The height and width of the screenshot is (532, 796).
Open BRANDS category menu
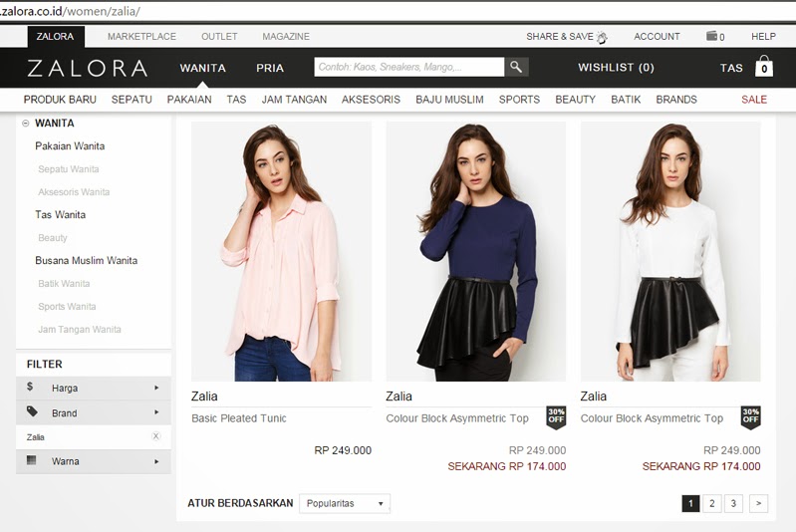pos(676,100)
